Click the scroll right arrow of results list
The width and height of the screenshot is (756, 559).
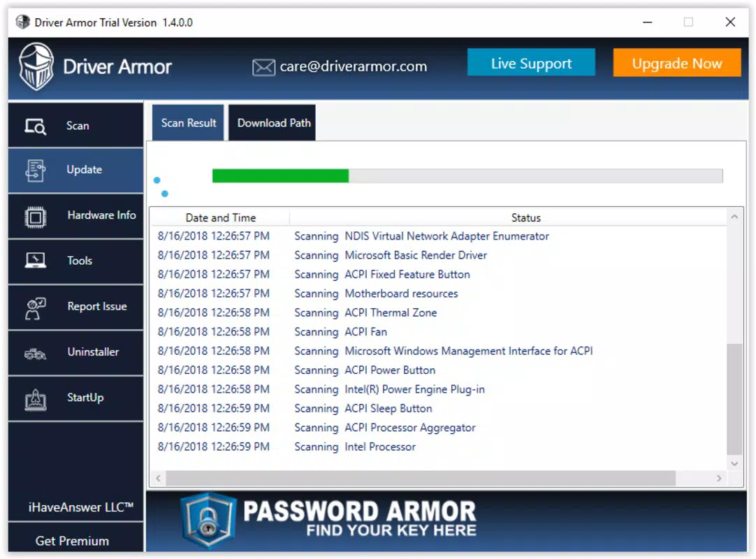[719, 478]
